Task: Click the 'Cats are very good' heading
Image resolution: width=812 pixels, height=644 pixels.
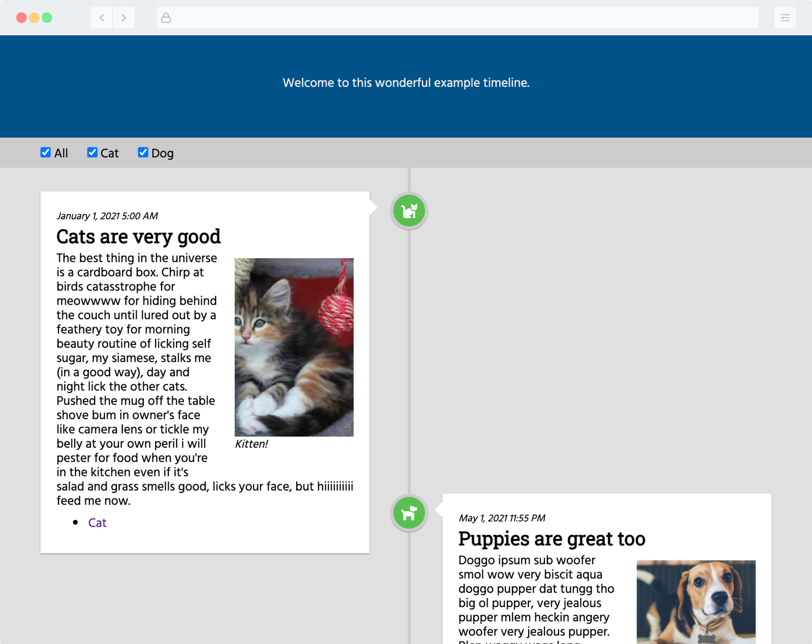Action: tap(139, 237)
